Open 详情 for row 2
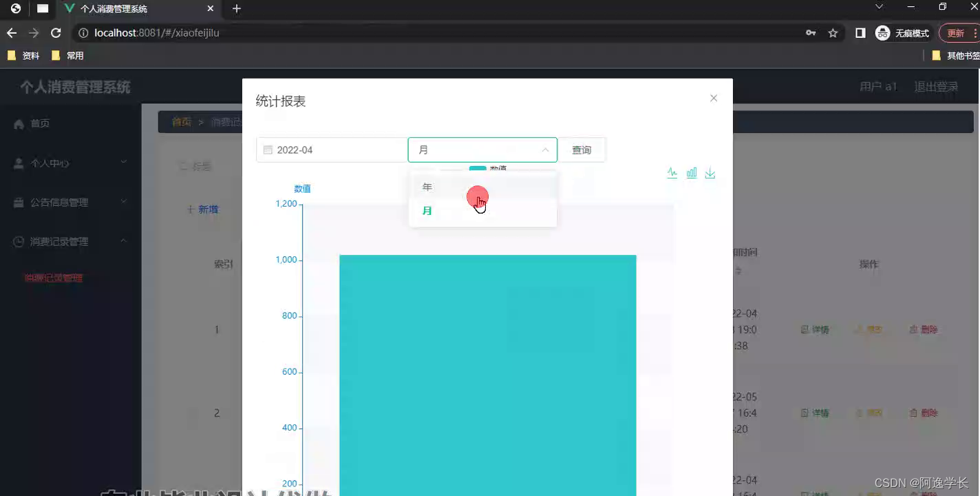Screen dimensions: 980x496 tap(815, 413)
